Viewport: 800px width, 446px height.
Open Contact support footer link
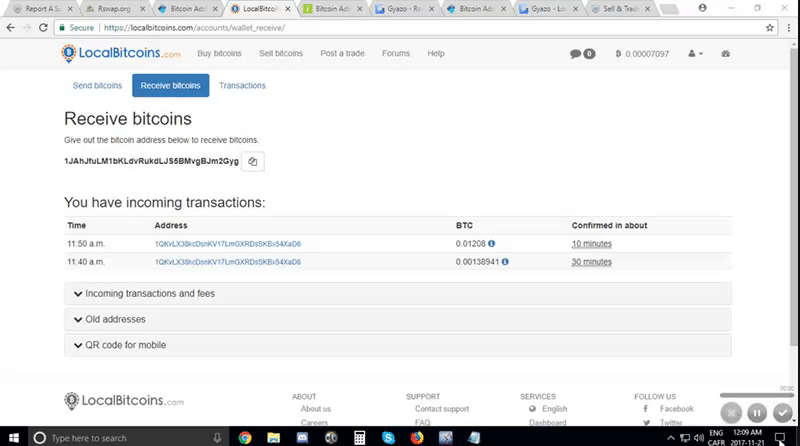[x=442, y=409]
